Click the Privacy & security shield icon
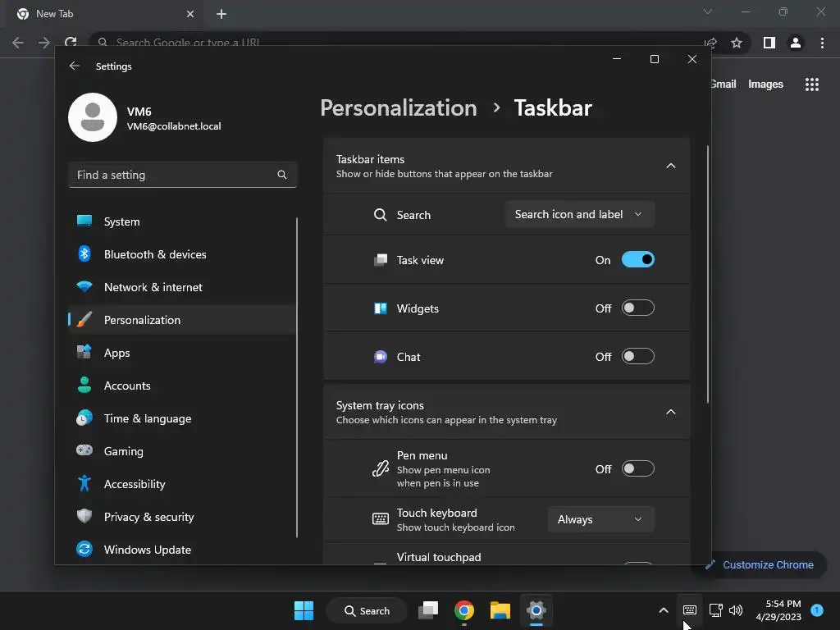Image resolution: width=840 pixels, height=630 pixels. point(84,517)
